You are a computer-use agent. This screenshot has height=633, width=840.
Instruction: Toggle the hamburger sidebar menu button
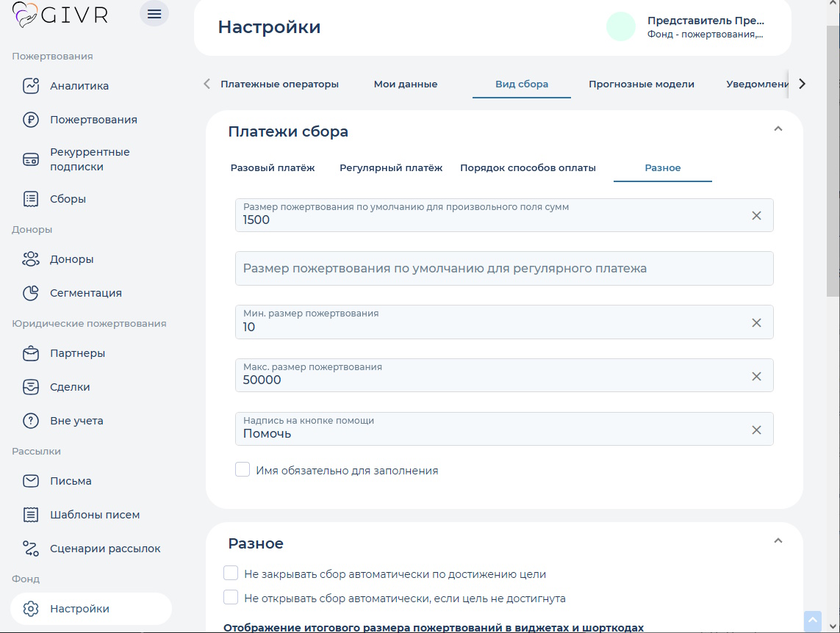pos(154,14)
